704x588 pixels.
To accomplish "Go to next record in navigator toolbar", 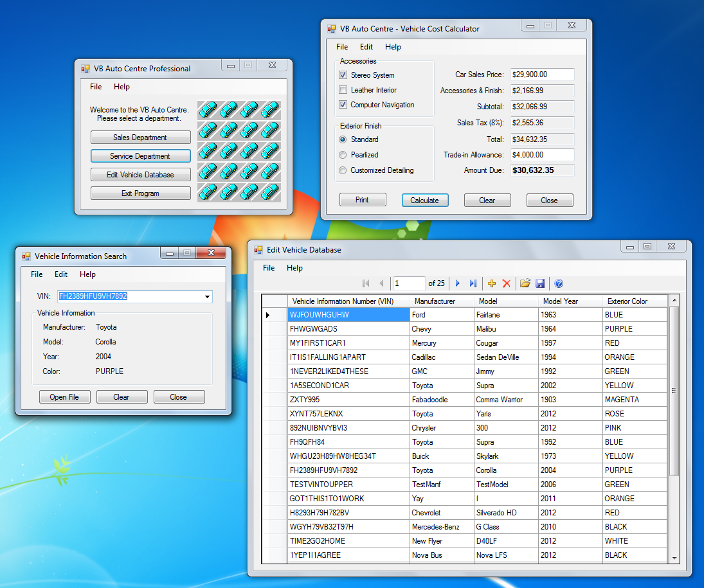I will [x=458, y=283].
